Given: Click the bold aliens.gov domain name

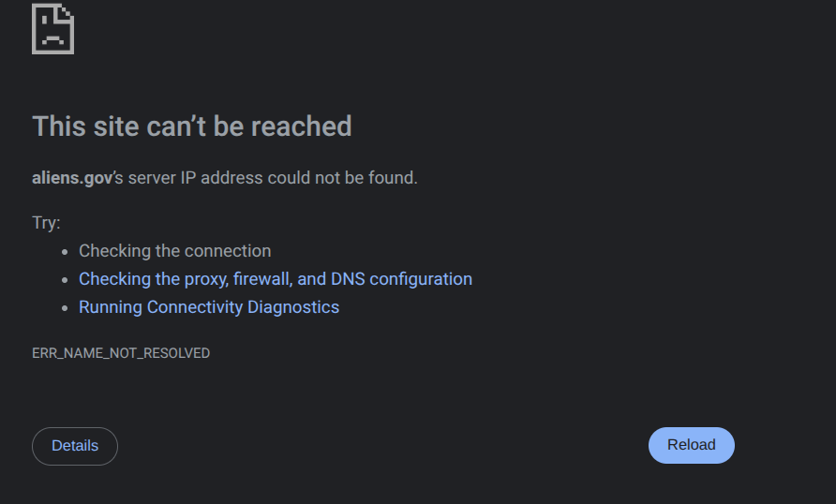Looking at the screenshot, I should pos(72,177).
